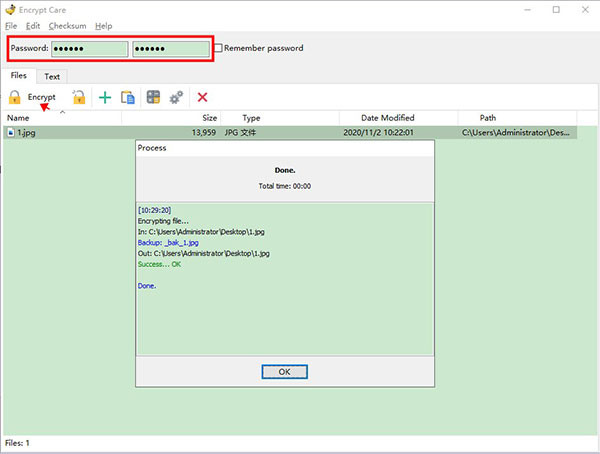Enable the Remember password checkbox
Image resolution: width=600 pixels, height=454 pixels.
click(x=218, y=48)
